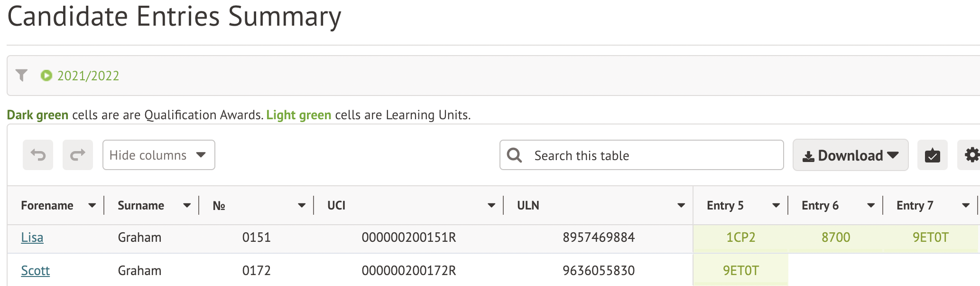This screenshot has height=286, width=980.
Task: Open the Surname column dropdown arrow
Action: tap(187, 206)
